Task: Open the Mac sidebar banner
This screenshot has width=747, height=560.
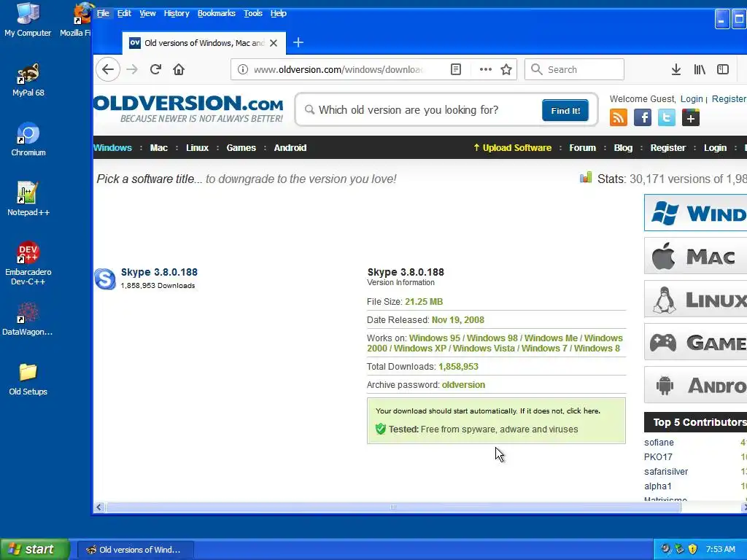Action: point(695,256)
